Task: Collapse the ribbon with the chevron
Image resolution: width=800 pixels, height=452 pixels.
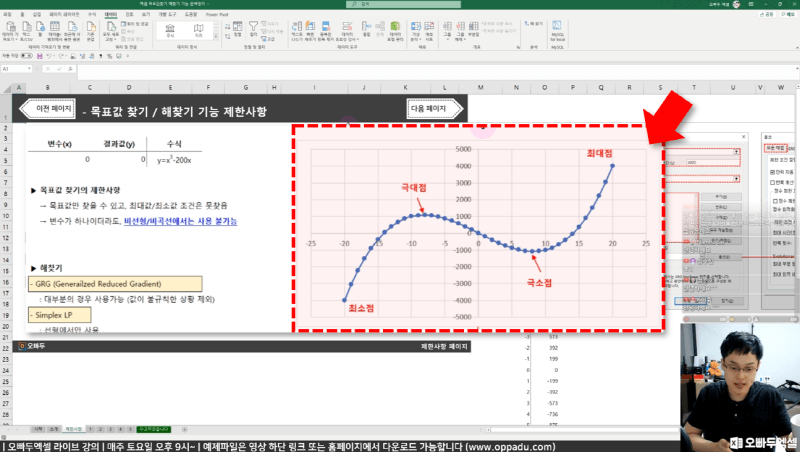Action: coord(796,47)
